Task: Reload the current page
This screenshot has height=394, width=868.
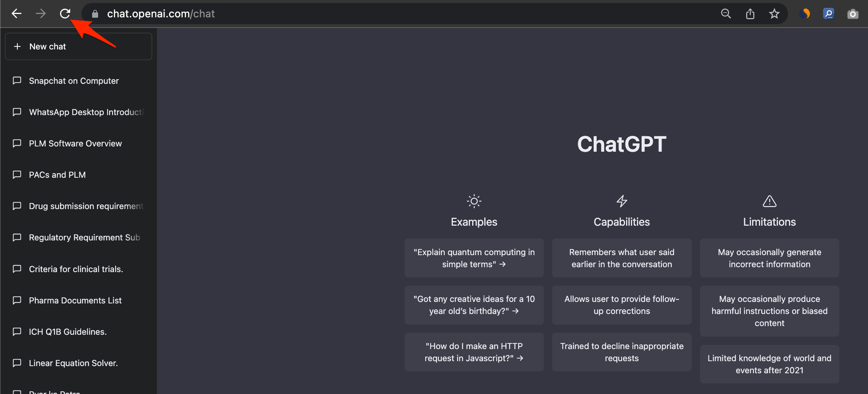Action: [65, 13]
